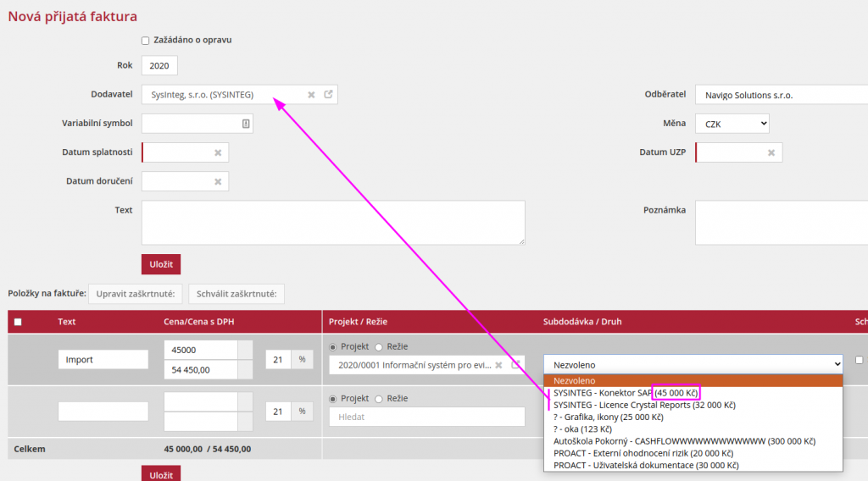Clear the Datum splatnosti date
This screenshot has width=868, height=481.
218,152
